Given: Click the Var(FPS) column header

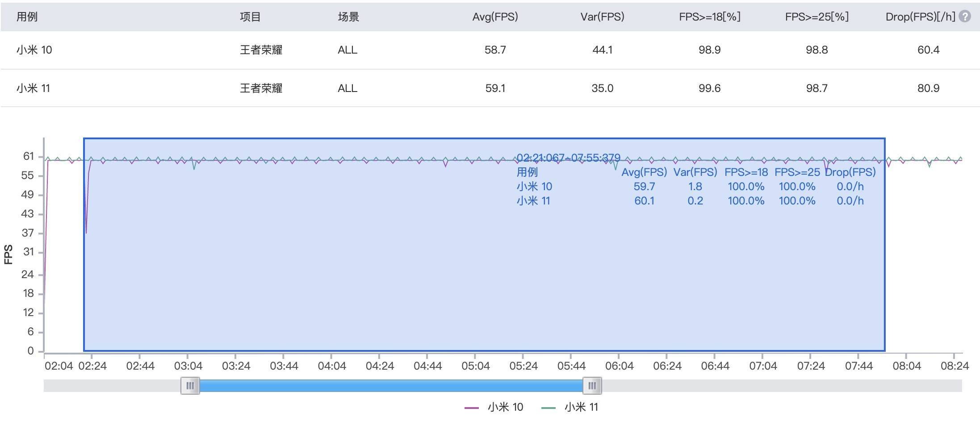Looking at the screenshot, I should (x=602, y=17).
